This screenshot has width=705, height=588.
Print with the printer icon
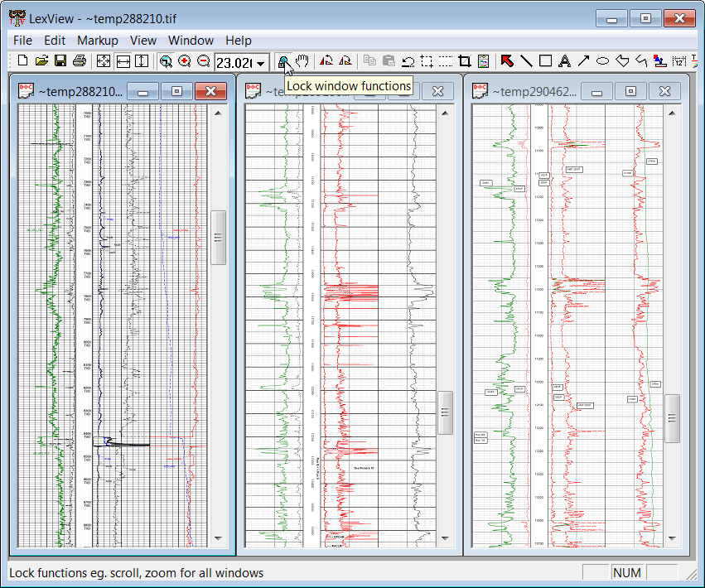tap(80, 60)
